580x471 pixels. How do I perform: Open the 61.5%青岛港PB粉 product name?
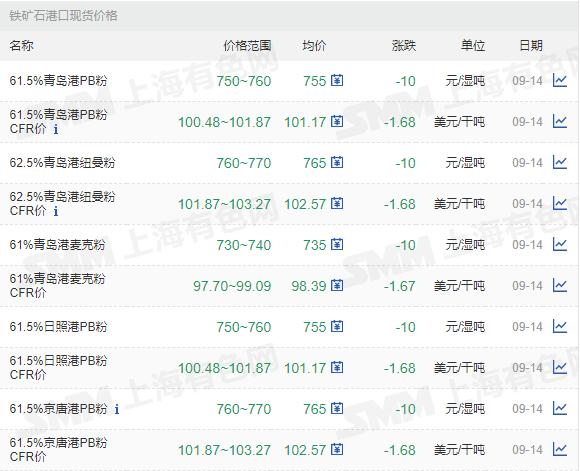click(58, 81)
